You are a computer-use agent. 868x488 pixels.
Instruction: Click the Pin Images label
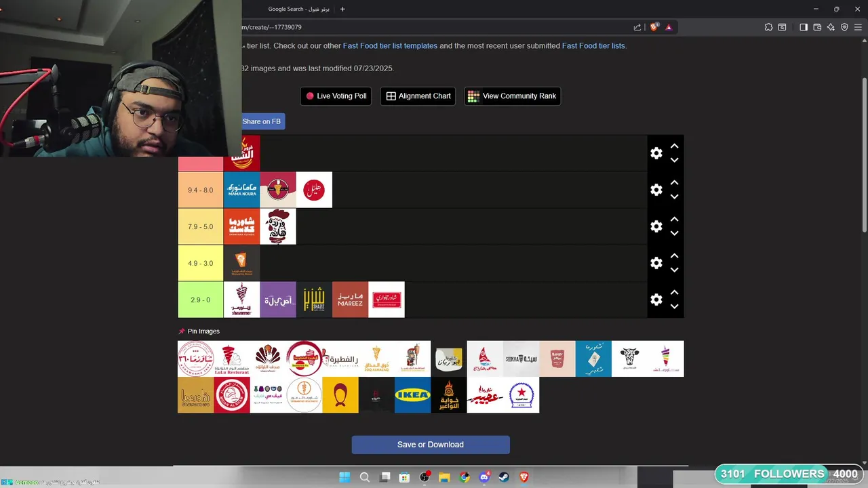(203, 331)
